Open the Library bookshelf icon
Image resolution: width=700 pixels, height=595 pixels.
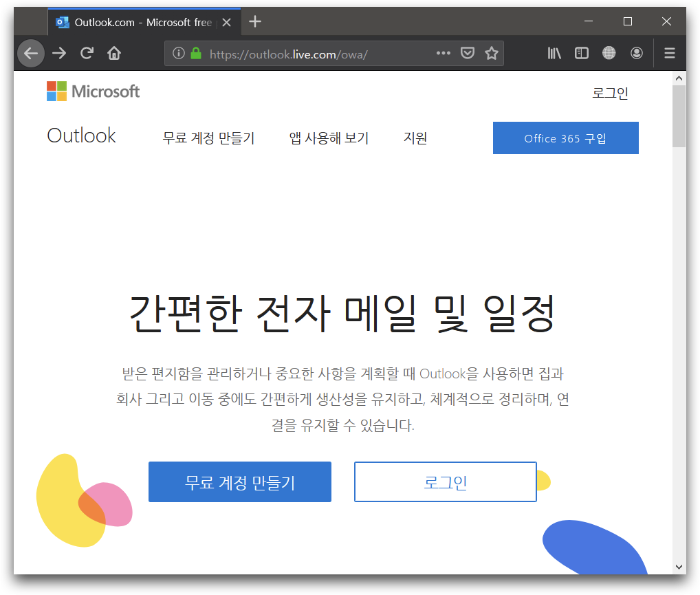click(x=554, y=54)
